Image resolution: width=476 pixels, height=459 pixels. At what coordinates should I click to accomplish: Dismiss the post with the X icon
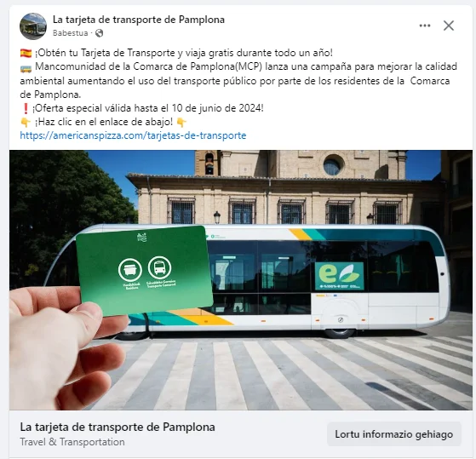pyautogui.click(x=449, y=26)
